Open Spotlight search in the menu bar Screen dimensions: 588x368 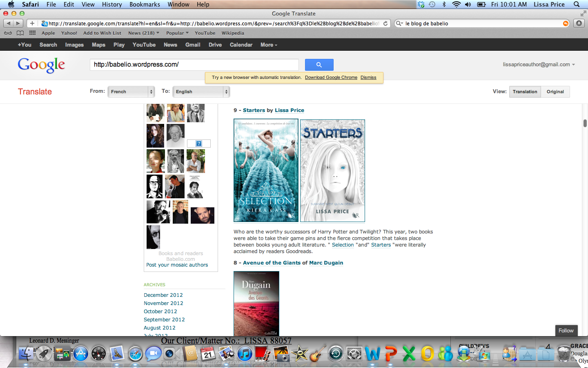pyautogui.click(x=577, y=4)
